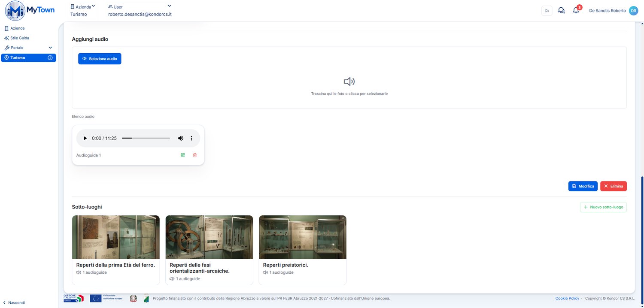
Task: Click the red Elimina button
Action: 614,186
